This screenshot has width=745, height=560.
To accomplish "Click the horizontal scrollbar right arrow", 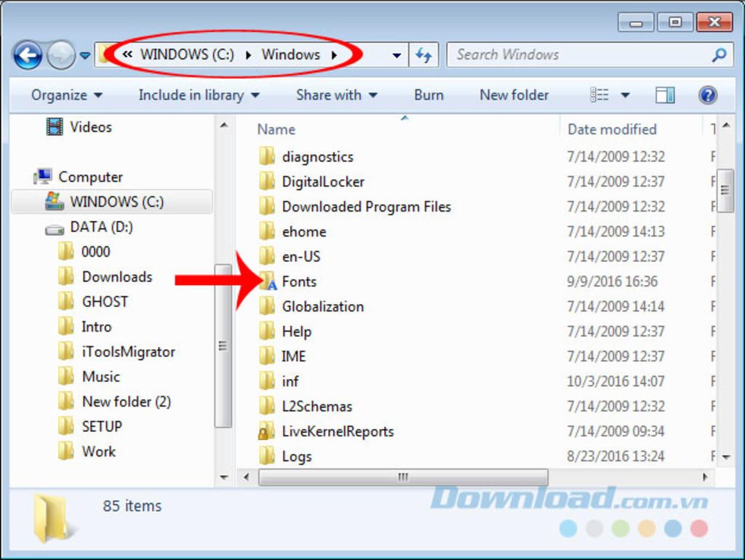I will (705, 477).
